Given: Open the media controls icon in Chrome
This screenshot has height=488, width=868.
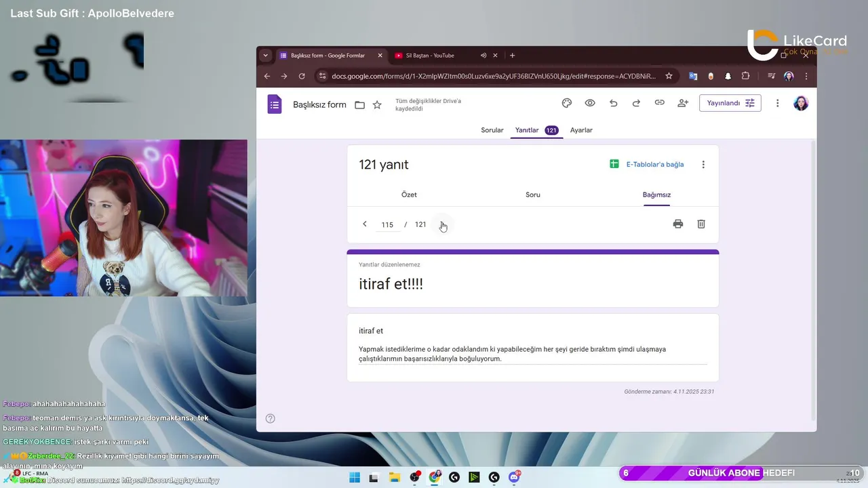Looking at the screenshot, I should (771, 76).
